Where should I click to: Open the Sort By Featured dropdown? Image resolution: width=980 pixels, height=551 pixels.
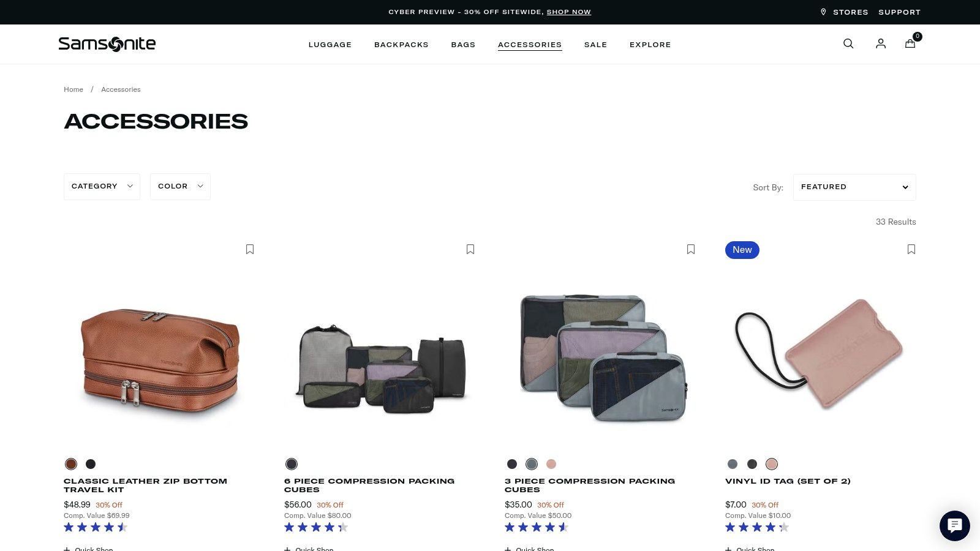tap(854, 187)
